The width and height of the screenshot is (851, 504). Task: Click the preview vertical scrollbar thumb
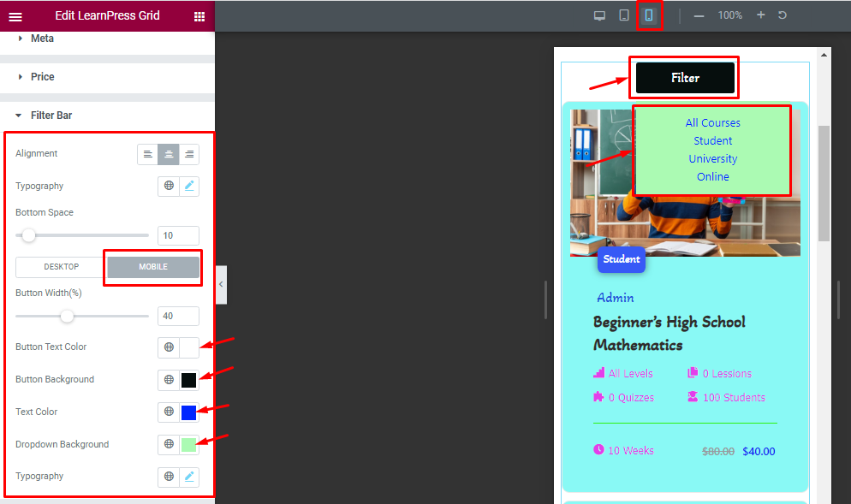pyautogui.click(x=824, y=183)
